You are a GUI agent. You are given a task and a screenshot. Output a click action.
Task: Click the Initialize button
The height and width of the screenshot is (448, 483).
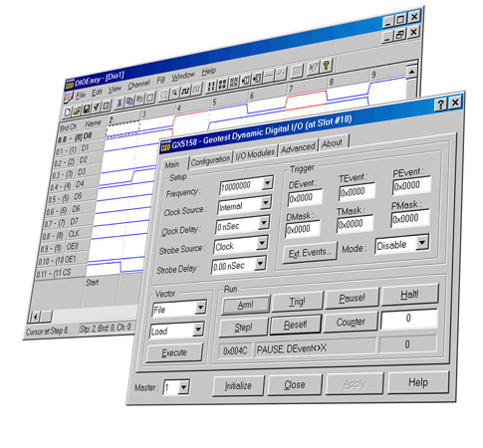point(238,386)
